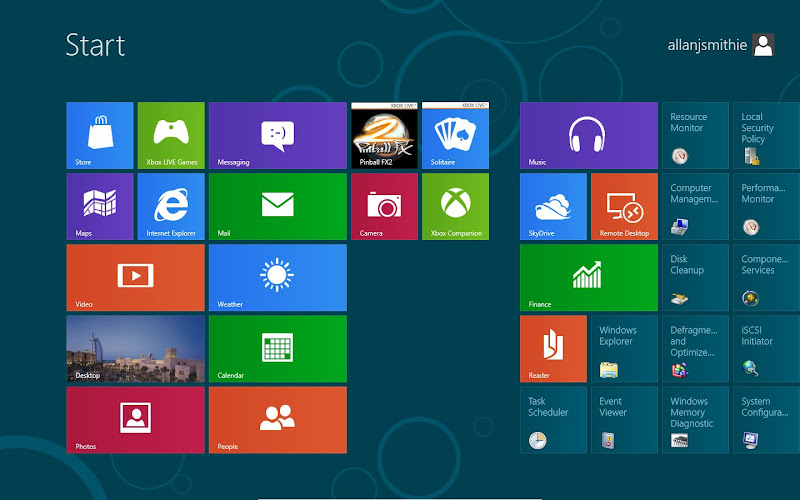
Task: Open Disk Cleanup tile
Action: point(695,278)
